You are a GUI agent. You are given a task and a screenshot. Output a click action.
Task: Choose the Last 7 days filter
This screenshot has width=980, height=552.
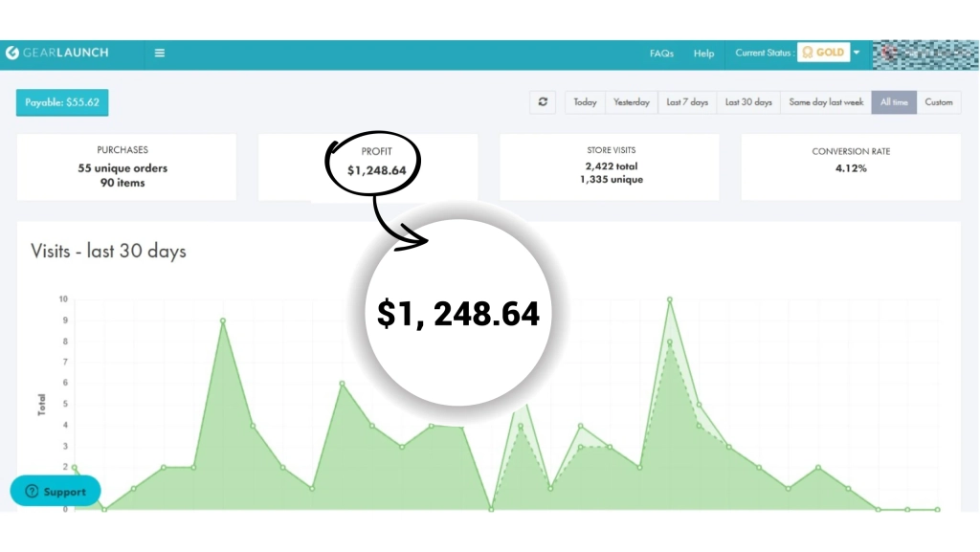(x=687, y=102)
